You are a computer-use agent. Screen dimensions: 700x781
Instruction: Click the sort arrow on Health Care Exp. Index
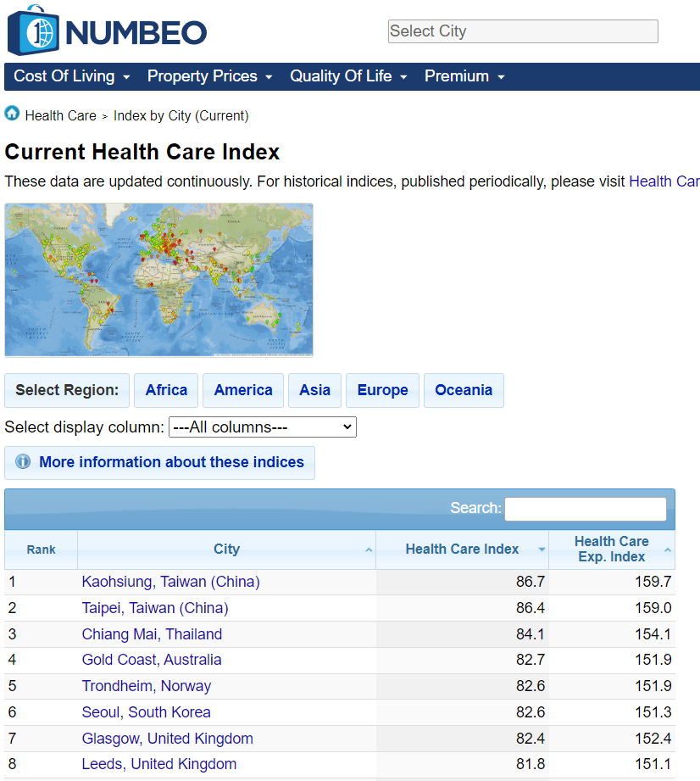pos(666,549)
